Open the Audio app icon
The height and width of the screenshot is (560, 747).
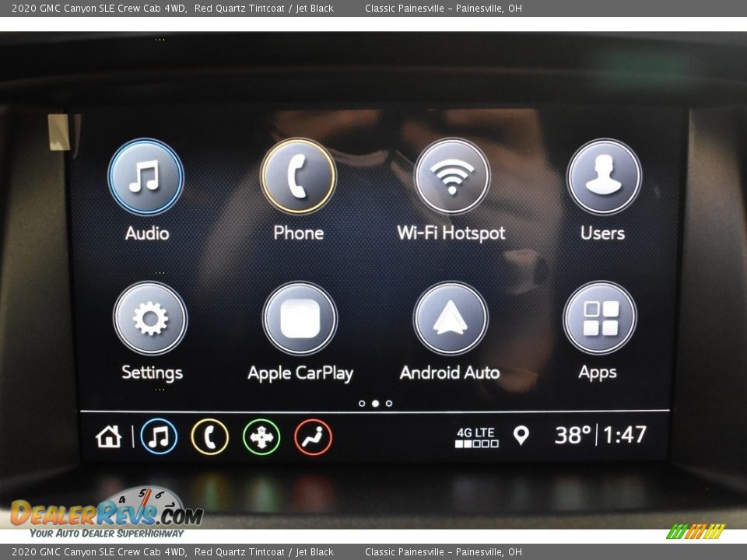[146, 177]
